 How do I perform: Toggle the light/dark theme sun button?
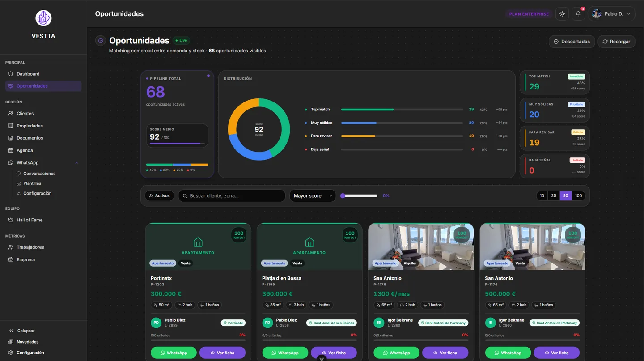point(562,14)
